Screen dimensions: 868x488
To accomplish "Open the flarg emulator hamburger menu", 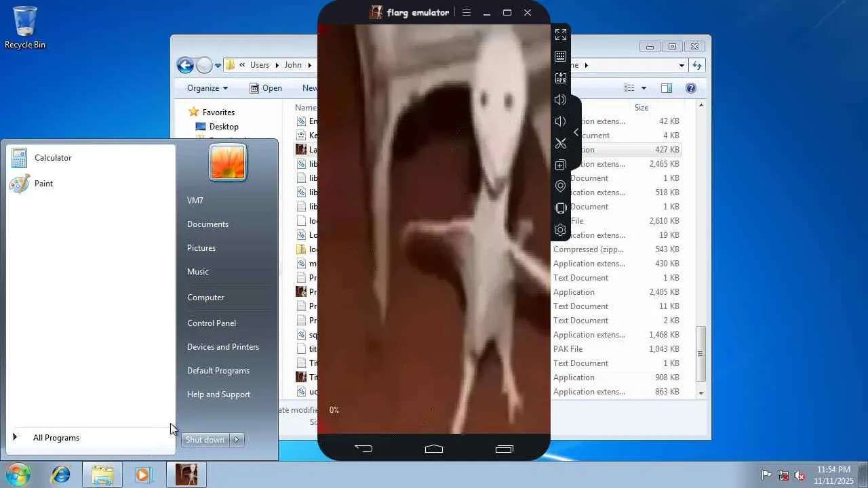I will click(x=467, y=12).
